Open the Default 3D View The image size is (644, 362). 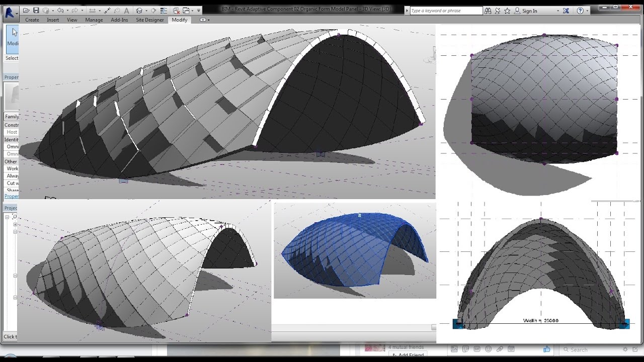click(x=140, y=10)
